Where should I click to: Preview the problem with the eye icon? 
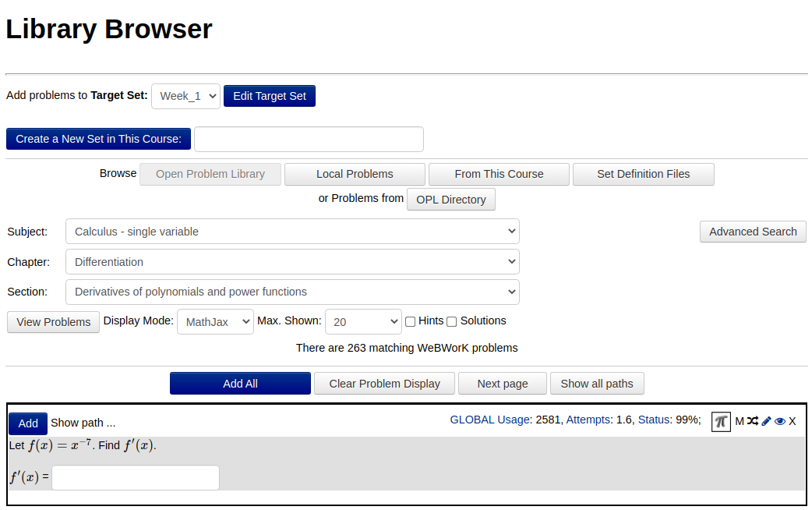(x=779, y=421)
